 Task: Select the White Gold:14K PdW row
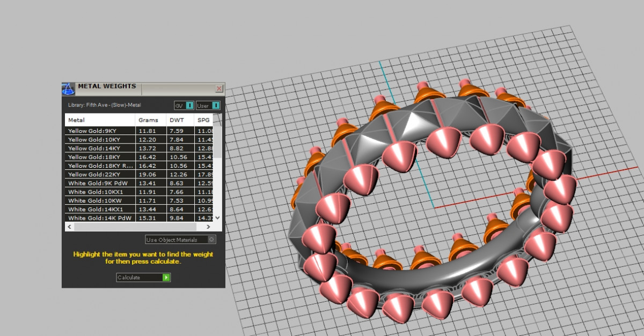[x=100, y=218]
